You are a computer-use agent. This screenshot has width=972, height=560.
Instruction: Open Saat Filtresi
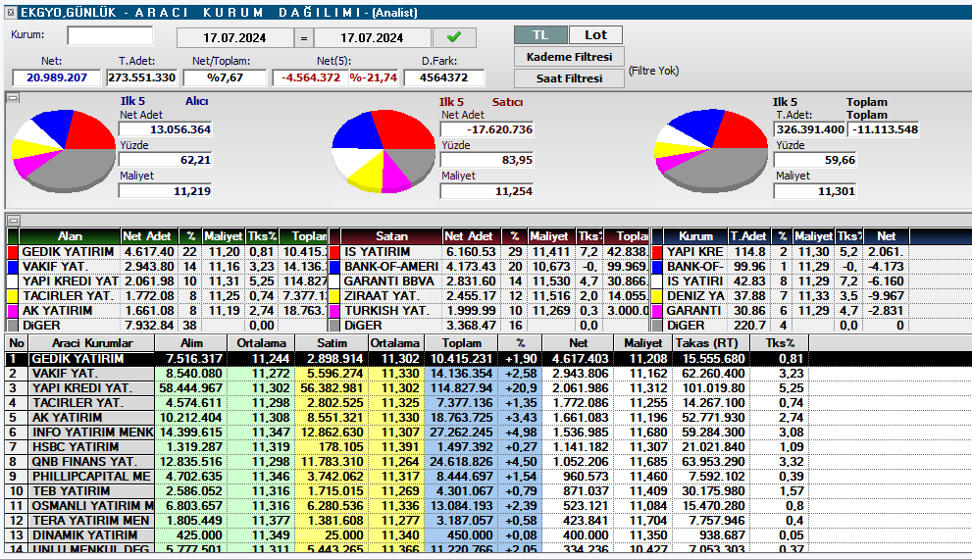[569, 78]
